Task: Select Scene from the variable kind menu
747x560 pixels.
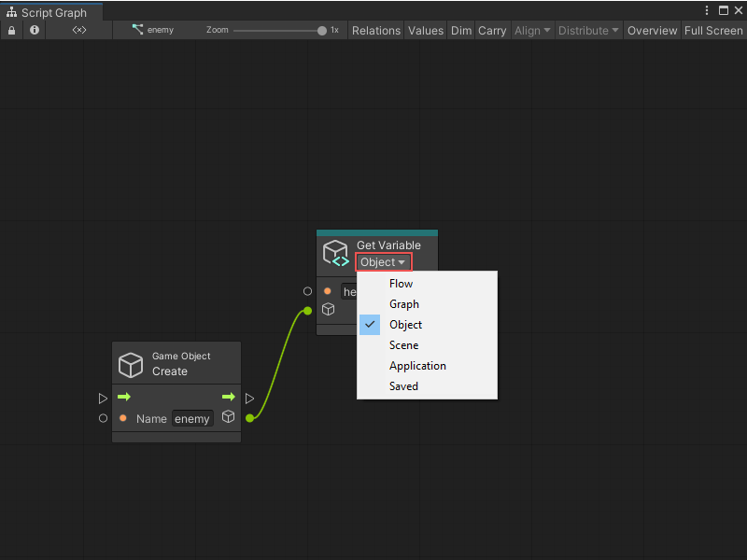Action: tap(403, 344)
